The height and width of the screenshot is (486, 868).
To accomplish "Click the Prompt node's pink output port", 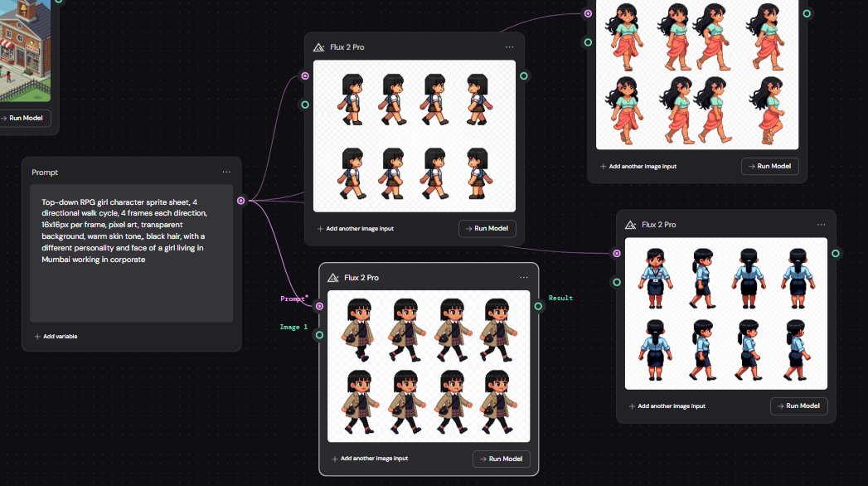I will (240, 201).
